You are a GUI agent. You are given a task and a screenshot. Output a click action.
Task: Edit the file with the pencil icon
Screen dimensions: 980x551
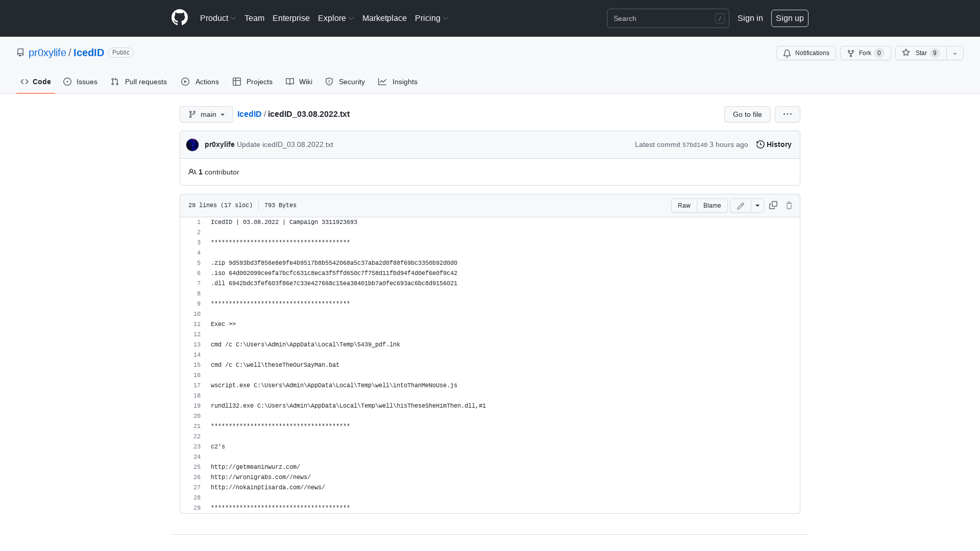(740, 205)
